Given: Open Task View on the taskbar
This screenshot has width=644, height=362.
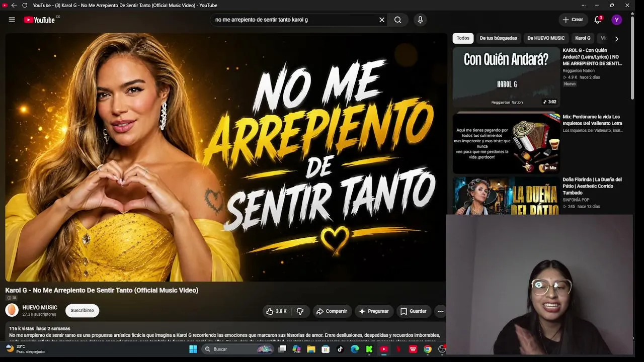Looking at the screenshot, I should click(x=282, y=349).
